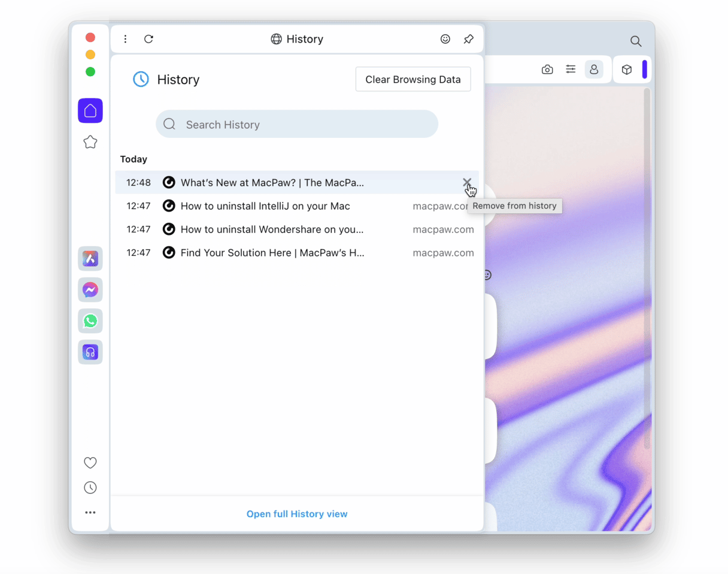Click the Today date heading
Viewport: 728px width, 574px height.
point(134,159)
